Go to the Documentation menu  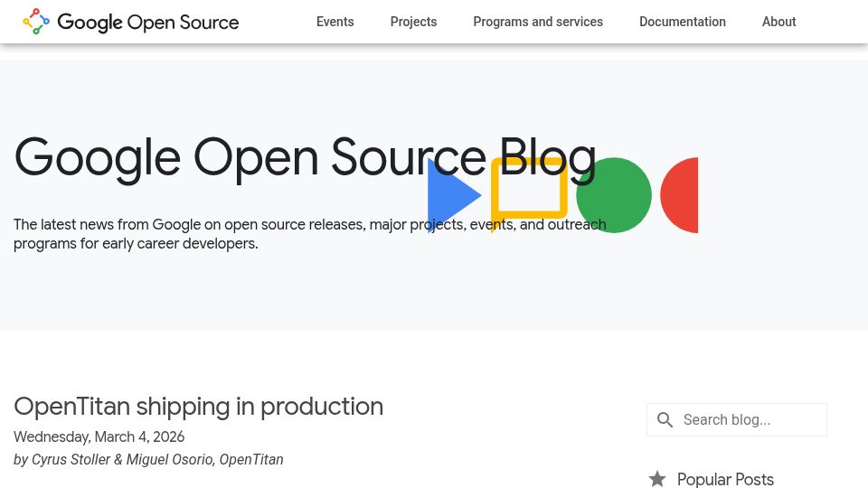[x=683, y=22]
